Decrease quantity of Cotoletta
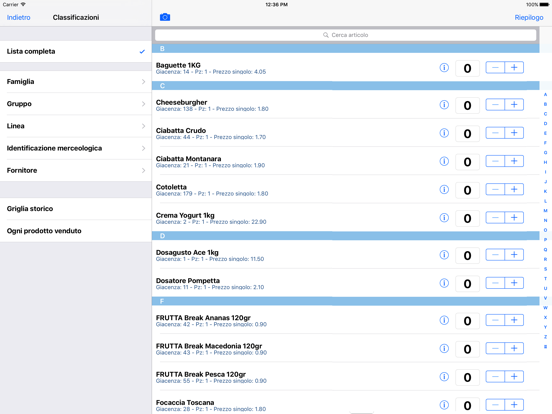Image resolution: width=552 pixels, height=414 pixels. (495, 189)
